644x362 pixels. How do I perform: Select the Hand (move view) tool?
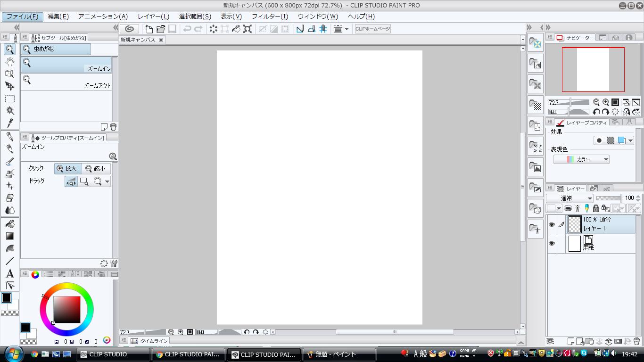tap(9, 61)
